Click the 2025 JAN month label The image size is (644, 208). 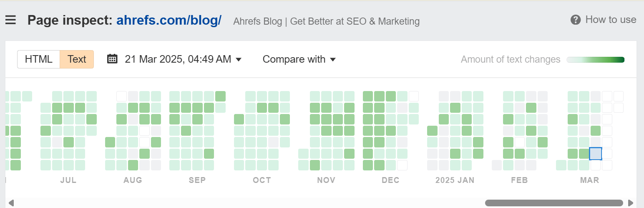pyautogui.click(x=455, y=180)
